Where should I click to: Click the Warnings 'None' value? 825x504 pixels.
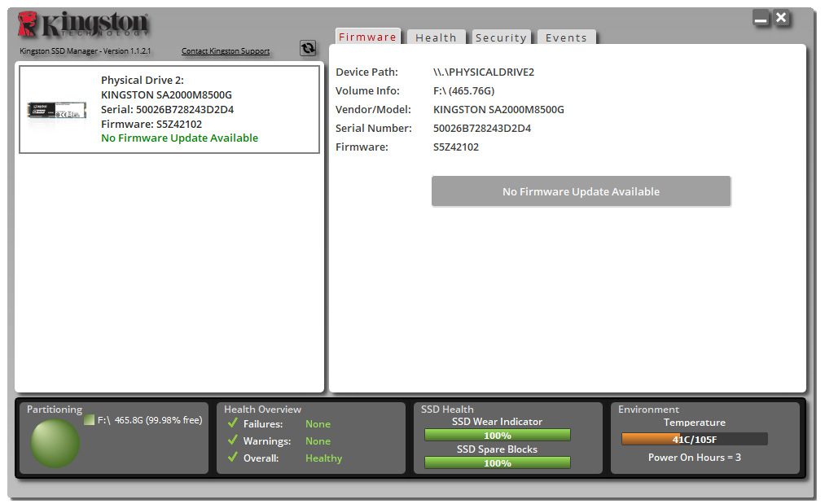318,441
